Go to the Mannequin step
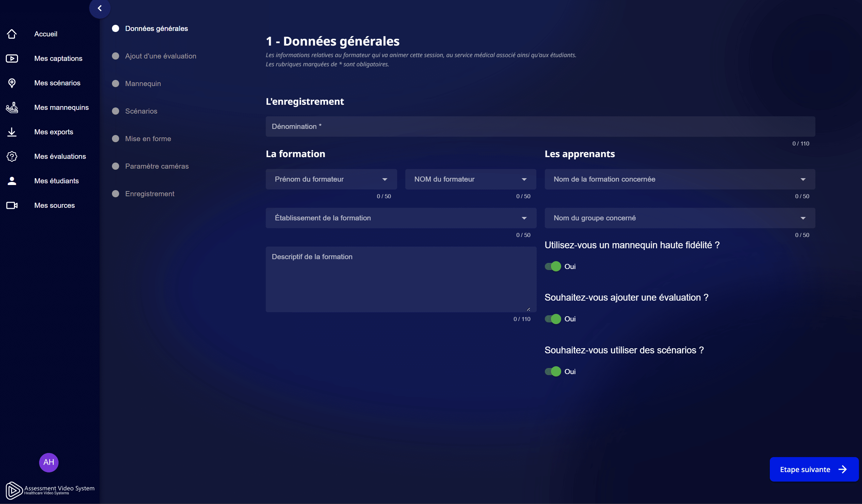Screen dimensions: 862x504 (x=143, y=84)
